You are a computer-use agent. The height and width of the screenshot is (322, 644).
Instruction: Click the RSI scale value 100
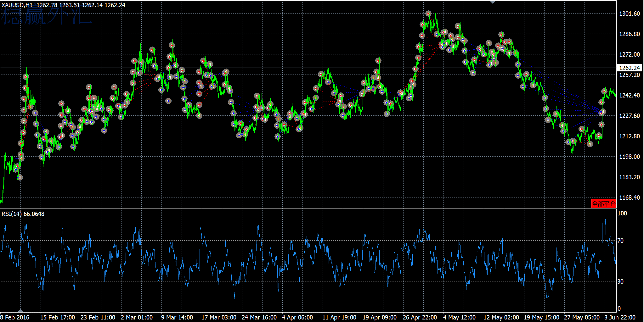(x=622, y=213)
